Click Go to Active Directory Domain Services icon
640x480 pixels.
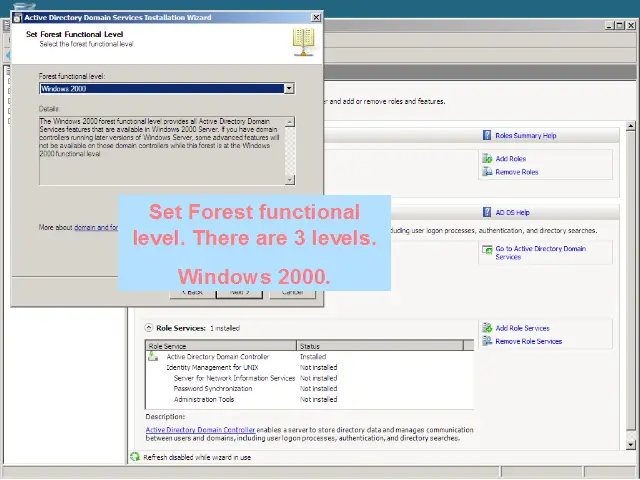pos(487,249)
